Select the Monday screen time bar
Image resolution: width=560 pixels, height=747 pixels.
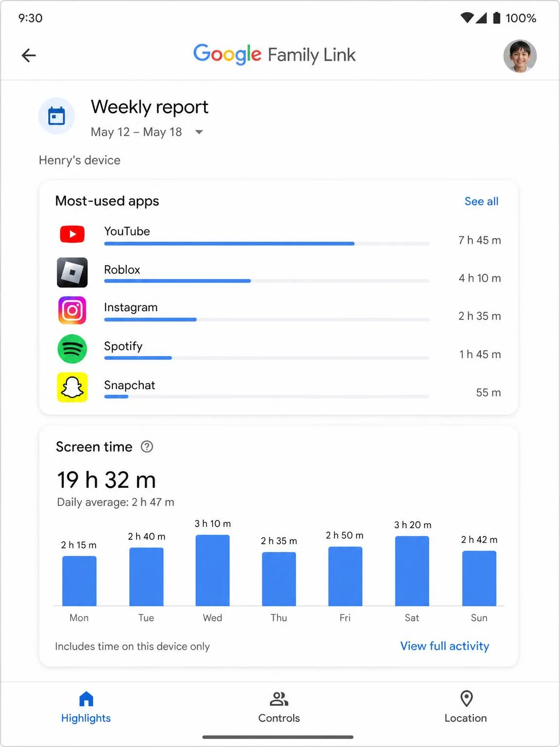click(x=79, y=581)
